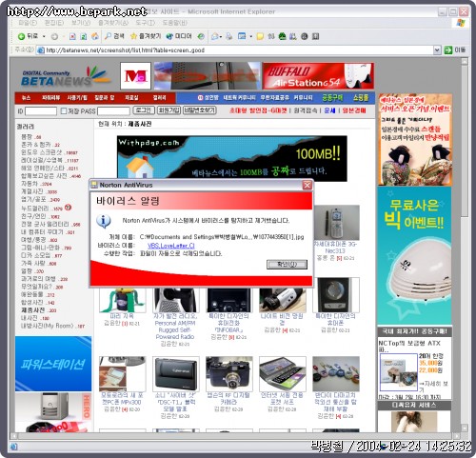This screenshot has width=476, height=458.
Task: Open the 편집(E) Edit menu
Action: [54, 23]
